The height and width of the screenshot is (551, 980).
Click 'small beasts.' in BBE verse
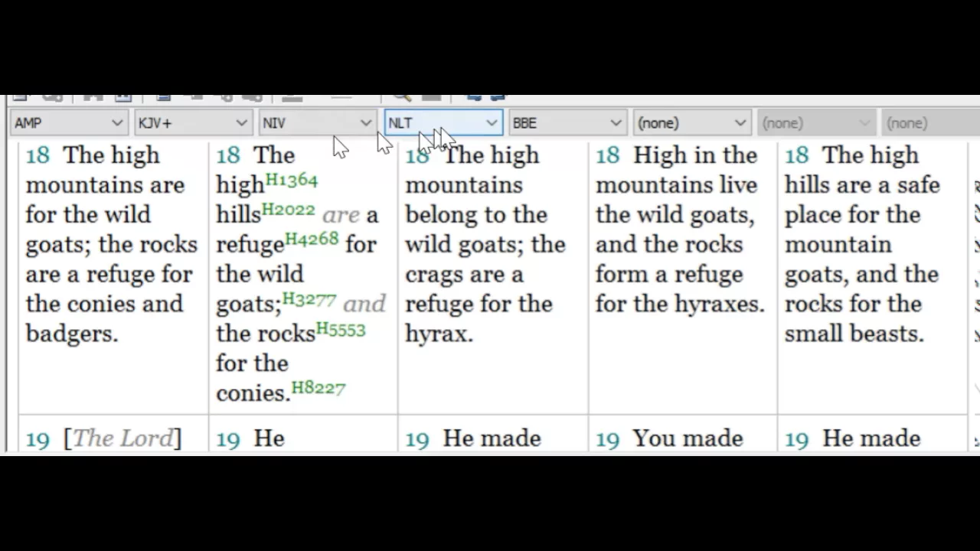[x=854, y=334]
